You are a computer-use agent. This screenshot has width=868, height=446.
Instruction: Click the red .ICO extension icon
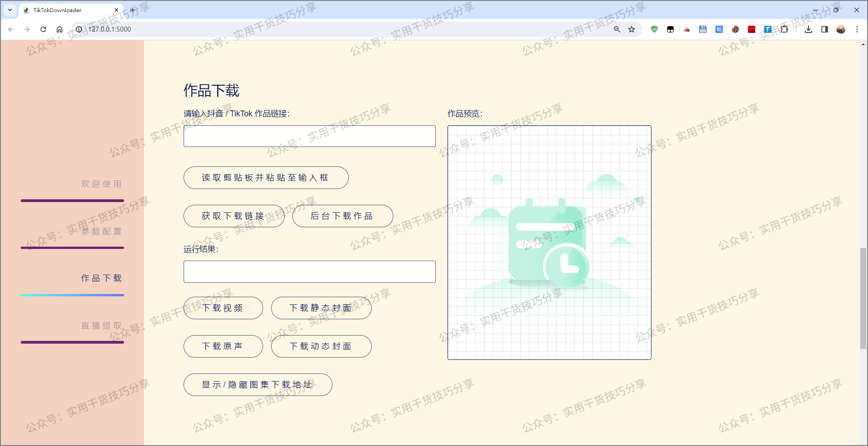[x=751, y=29]
